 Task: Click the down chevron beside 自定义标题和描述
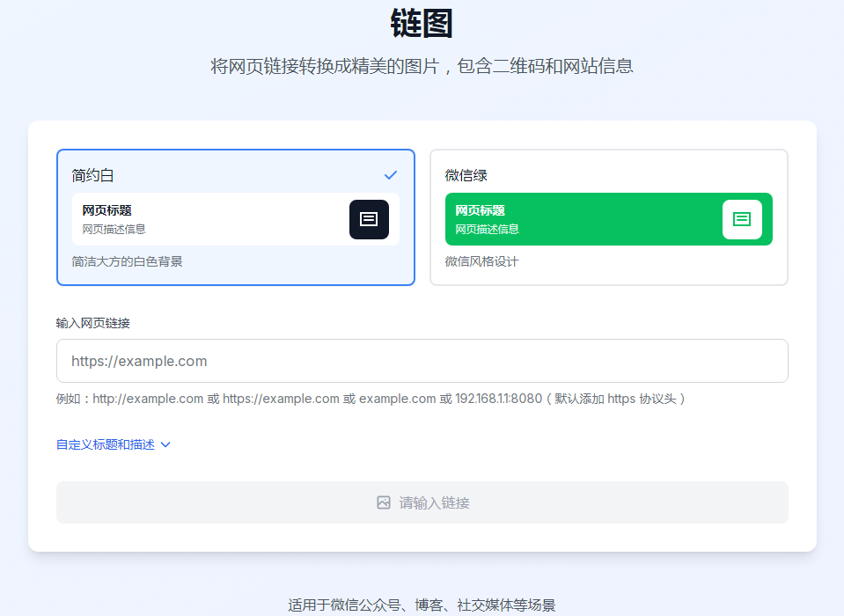coord(166,445)
